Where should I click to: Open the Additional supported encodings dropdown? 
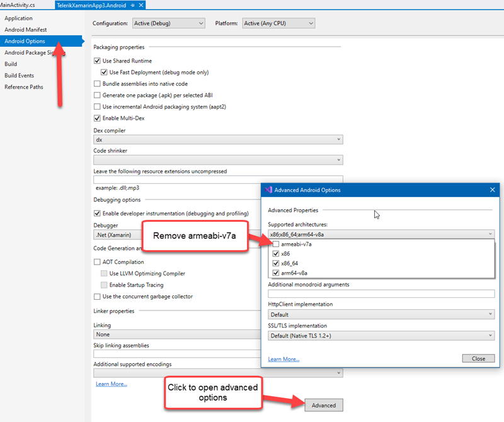tap(218, 373)
